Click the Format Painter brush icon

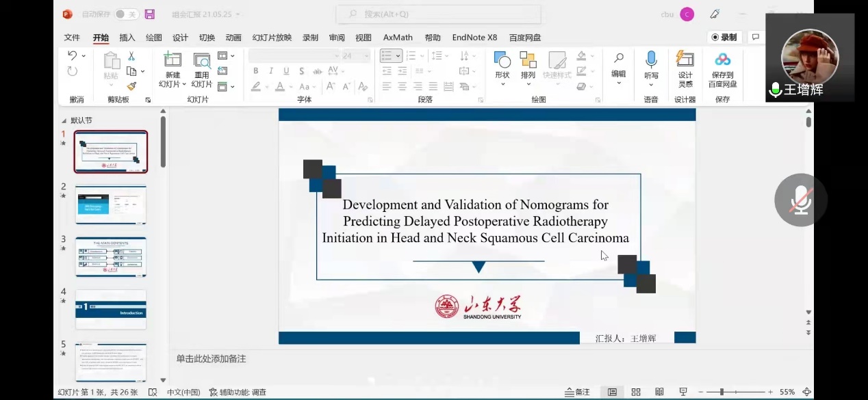tap(131, 86)
